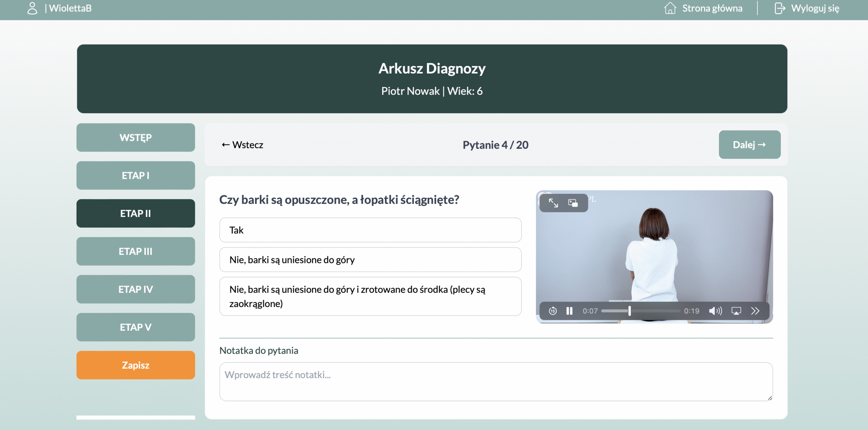Enter fullscreen on the video player
This screenshot has height=430, width=868.
553,203
